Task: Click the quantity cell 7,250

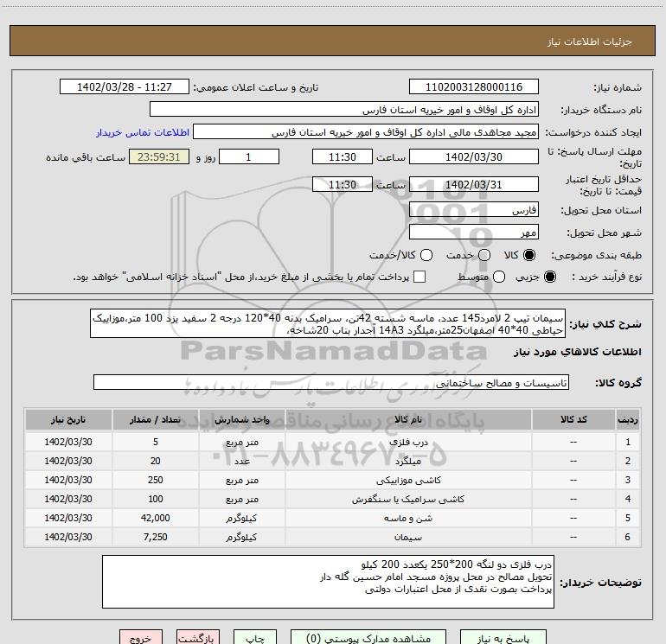Action: [x=155, y=537]
